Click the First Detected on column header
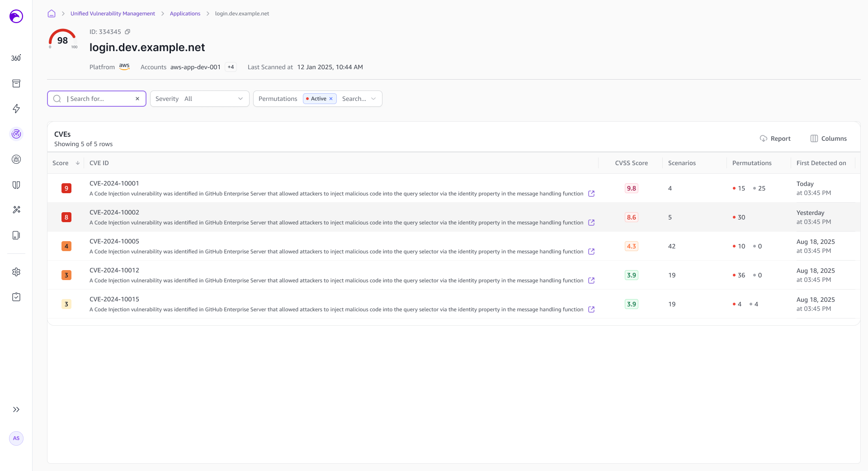 [821, 163]
